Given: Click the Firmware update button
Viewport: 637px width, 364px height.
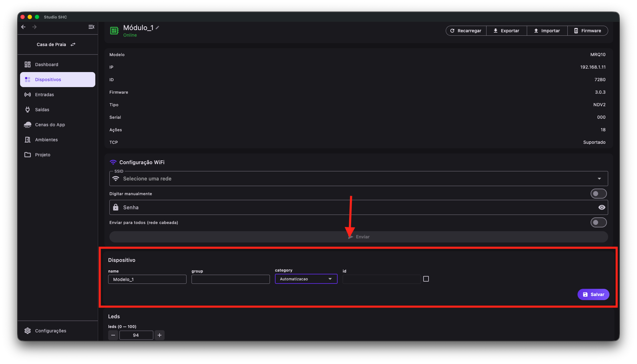Looking at the screenshot, I should tap(588, 31).
